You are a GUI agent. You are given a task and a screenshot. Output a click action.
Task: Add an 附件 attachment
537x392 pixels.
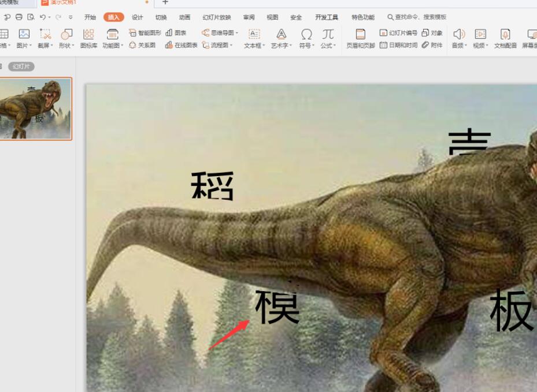432,45
